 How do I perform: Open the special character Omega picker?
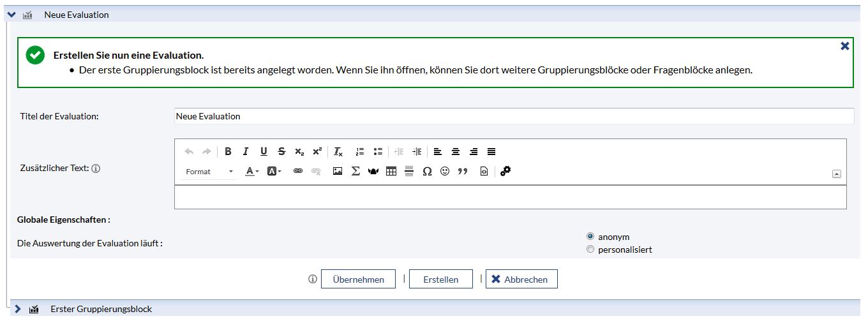pos(427,172)
